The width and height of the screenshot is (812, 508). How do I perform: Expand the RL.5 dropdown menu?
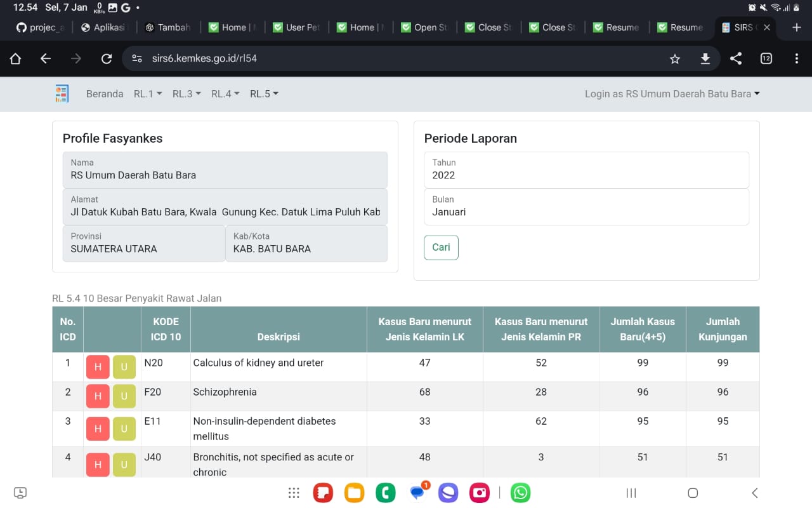[x=264, y=94]
